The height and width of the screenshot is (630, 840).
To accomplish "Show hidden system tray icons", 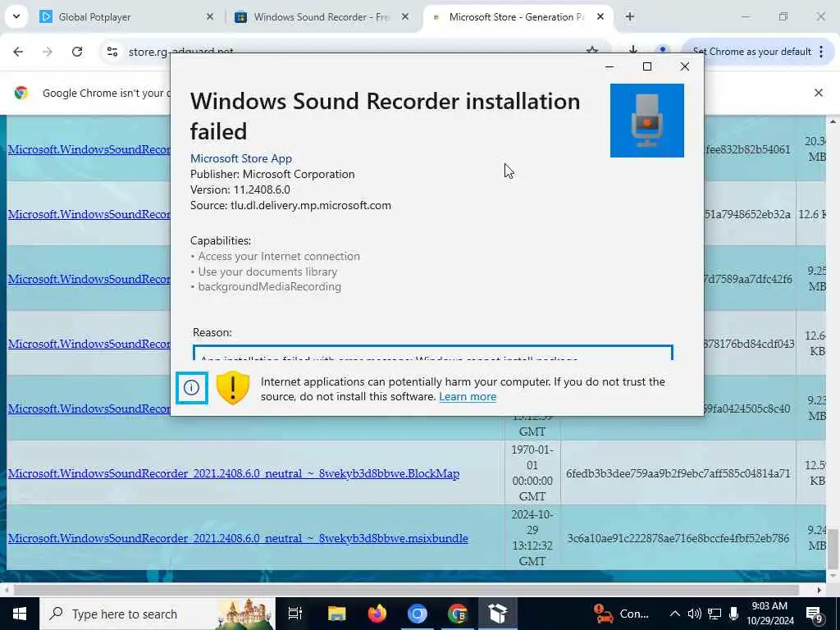I will pos(675,614).
